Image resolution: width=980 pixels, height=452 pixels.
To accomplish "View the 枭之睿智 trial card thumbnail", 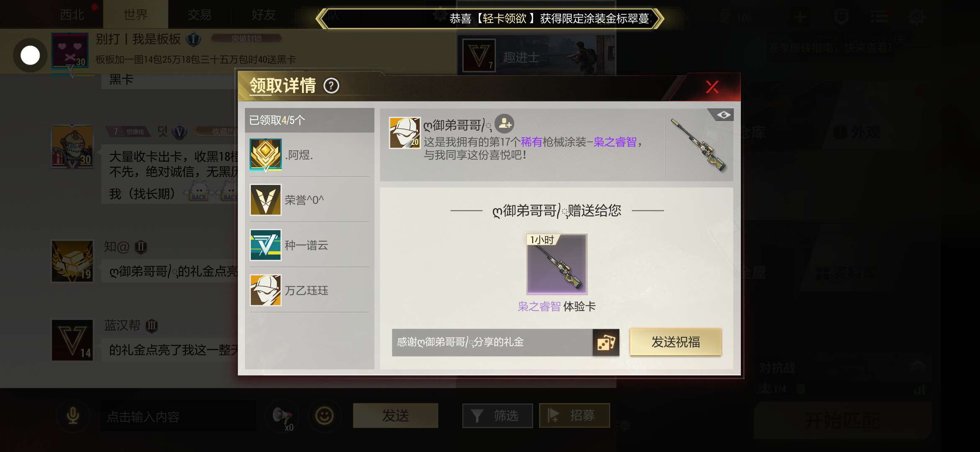I will (x=557, y=264).
